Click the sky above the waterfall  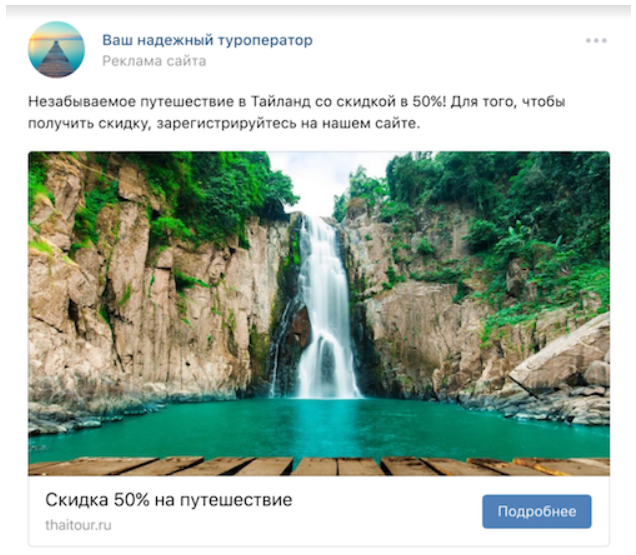click(x=324, y=179)
